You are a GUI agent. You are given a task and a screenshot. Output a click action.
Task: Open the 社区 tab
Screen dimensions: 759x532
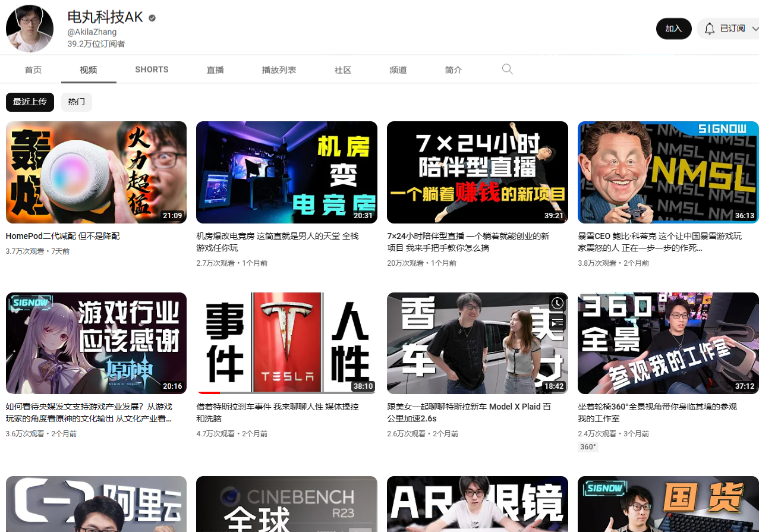343,70
